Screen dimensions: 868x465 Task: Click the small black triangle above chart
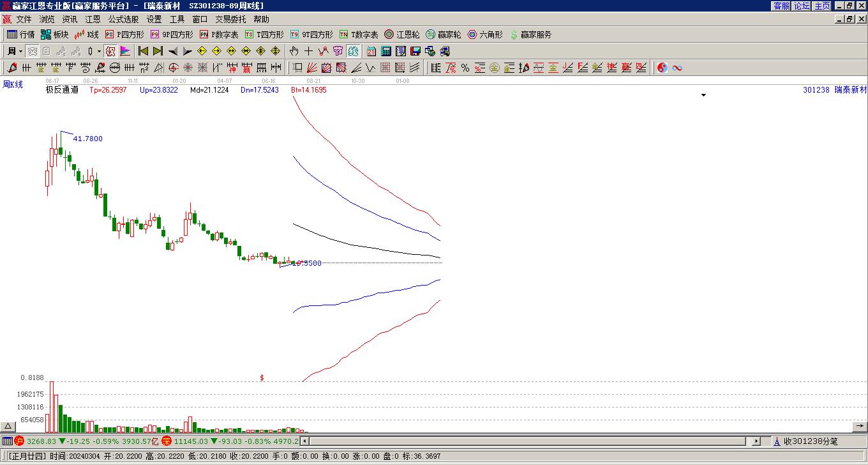click(x=704, y=95)
